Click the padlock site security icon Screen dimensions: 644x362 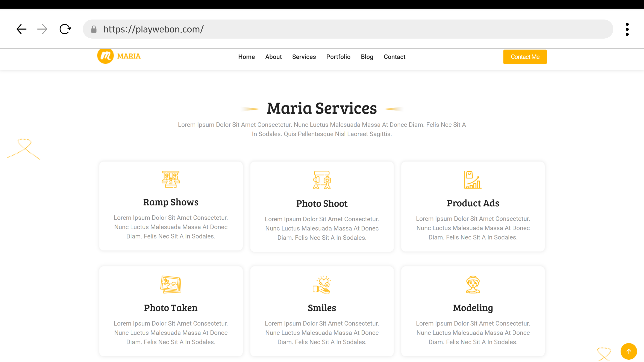94,29
